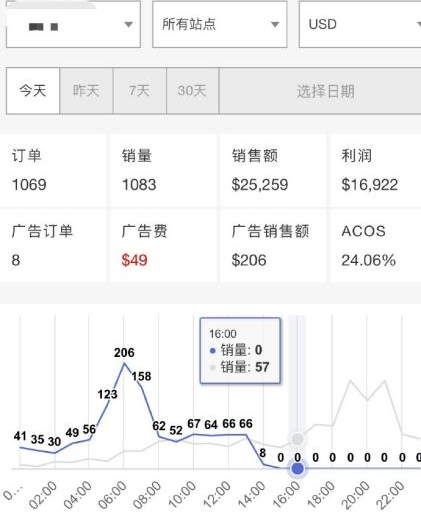421x513 pixels.
Task: Click the 销售额 $25,259 card
Action: tap(273, 170)
